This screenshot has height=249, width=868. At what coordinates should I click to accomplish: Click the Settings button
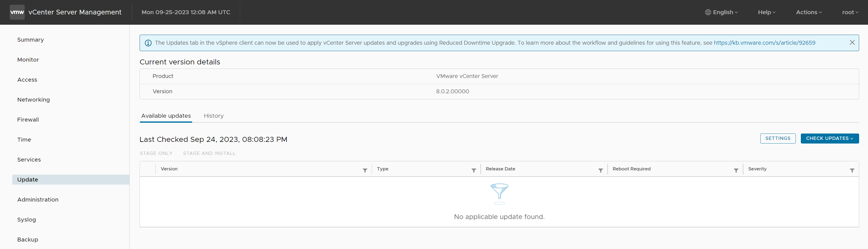(x=777, y=139)
